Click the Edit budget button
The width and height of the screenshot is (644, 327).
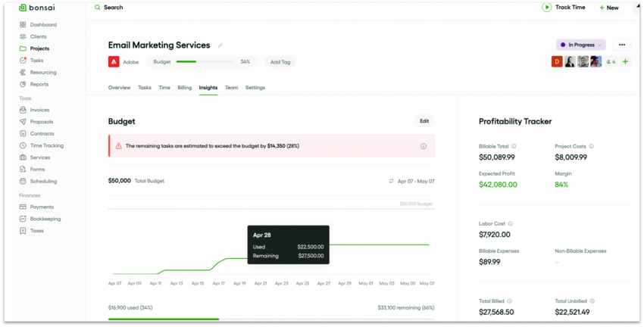click(424, 121)
